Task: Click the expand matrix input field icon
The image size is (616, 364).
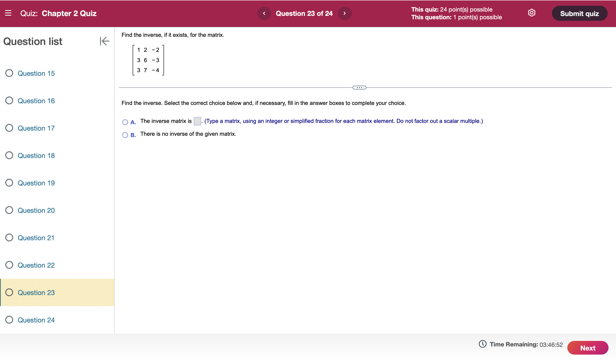Action: point(197,121)
